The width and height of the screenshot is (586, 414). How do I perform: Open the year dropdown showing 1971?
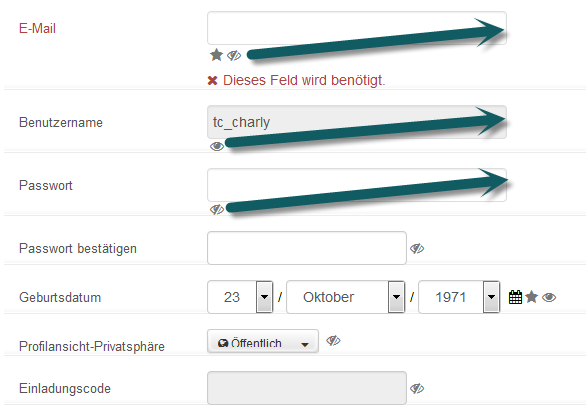coord(459,297)
